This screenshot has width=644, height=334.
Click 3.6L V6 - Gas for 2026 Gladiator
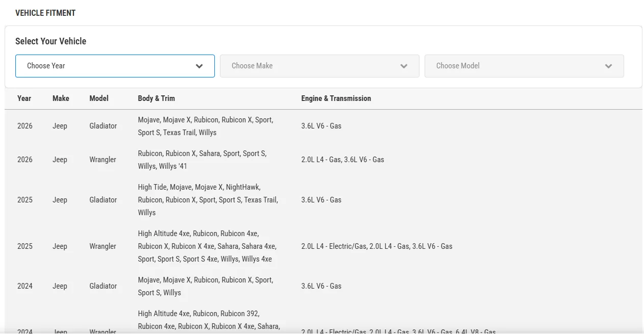[321, 126]
